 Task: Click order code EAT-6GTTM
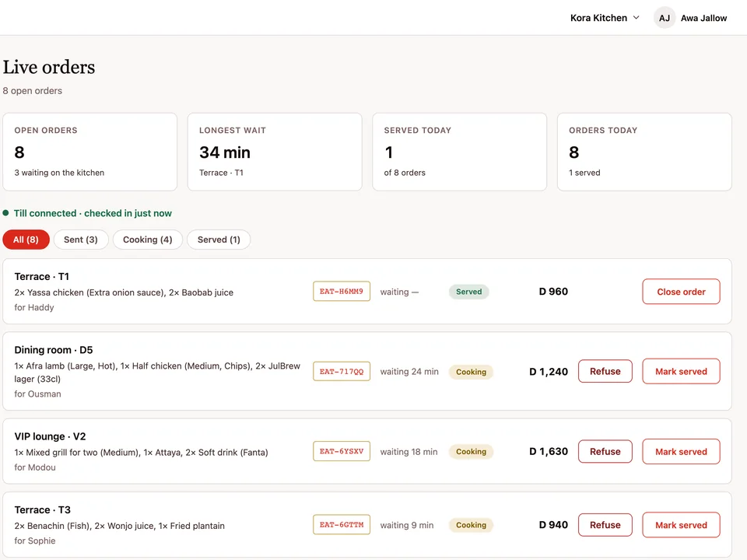click(341, 525)
